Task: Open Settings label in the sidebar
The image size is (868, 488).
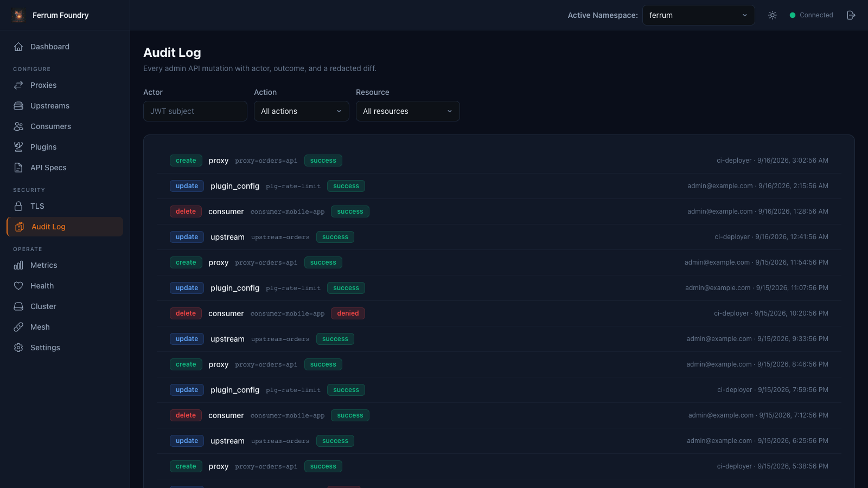Action: click(x=45, y=348)
